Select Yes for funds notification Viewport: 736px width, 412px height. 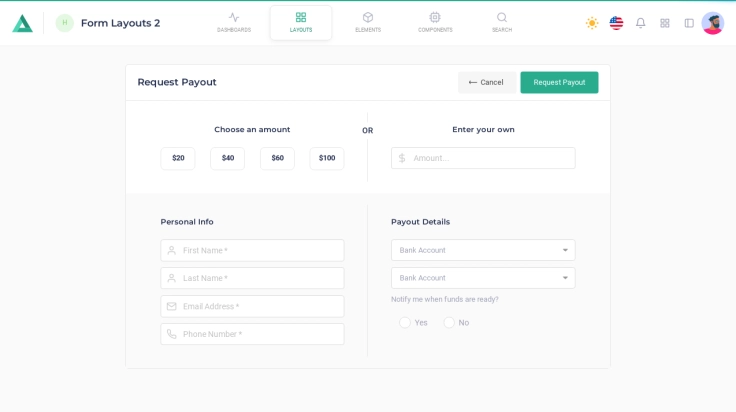(405, 323)
